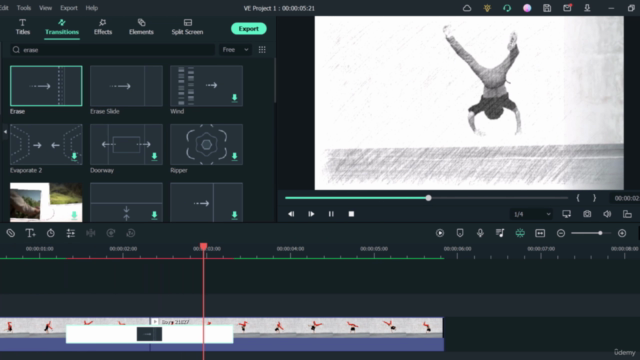
Task: Select the Ripper transition thumbnail
Action: point(206,144)
